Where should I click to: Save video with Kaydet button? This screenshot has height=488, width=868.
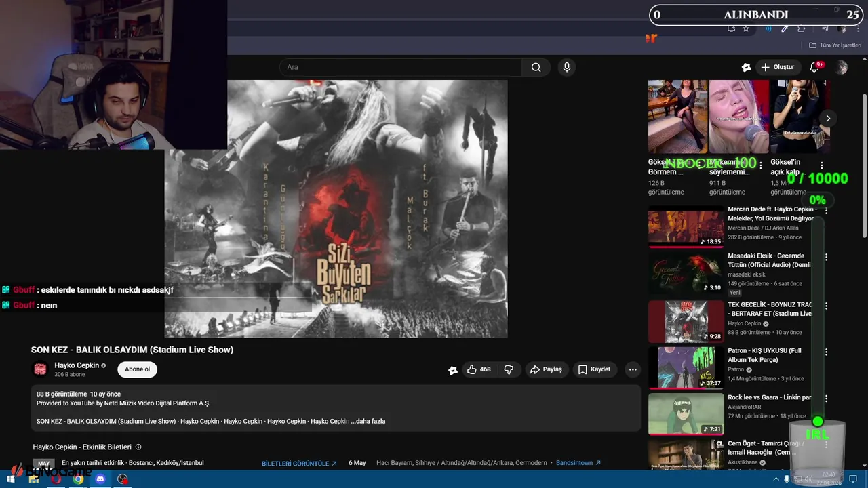[594, 369]
